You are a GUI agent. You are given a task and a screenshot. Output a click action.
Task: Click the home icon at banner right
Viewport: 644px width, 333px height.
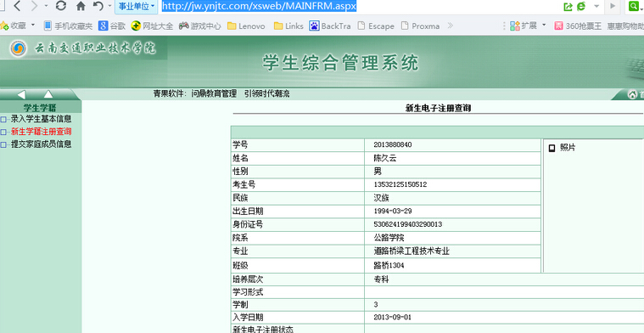(x=632, y=94)
